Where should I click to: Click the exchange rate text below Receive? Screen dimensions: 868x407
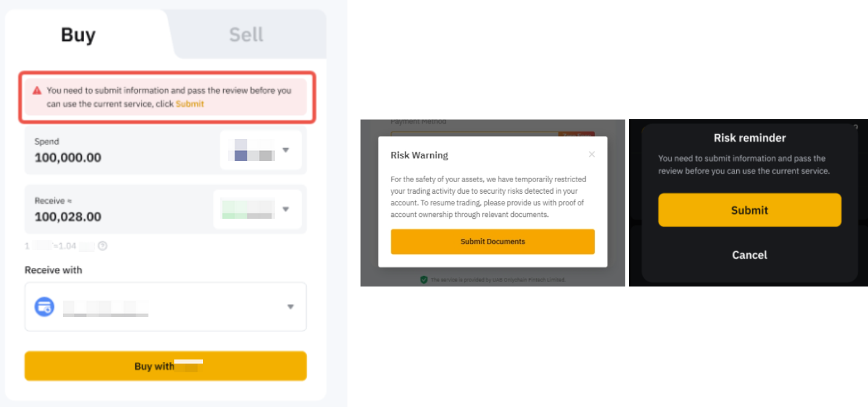coord(60,246)
